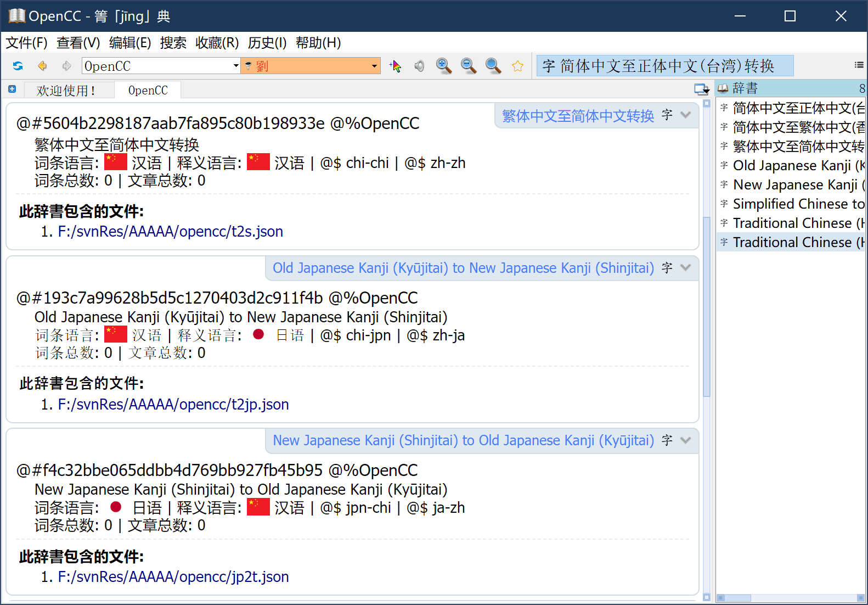This screenshot has height=605, width=868.
Task: Open the 编辑(E) menu
Action: [130, 43]
